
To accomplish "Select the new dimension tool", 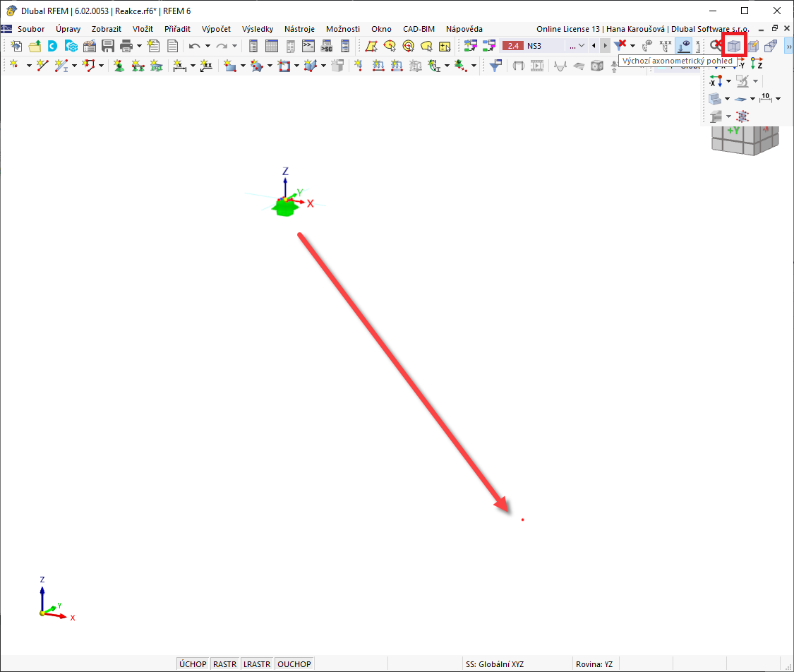I will [x=179, y=65].
